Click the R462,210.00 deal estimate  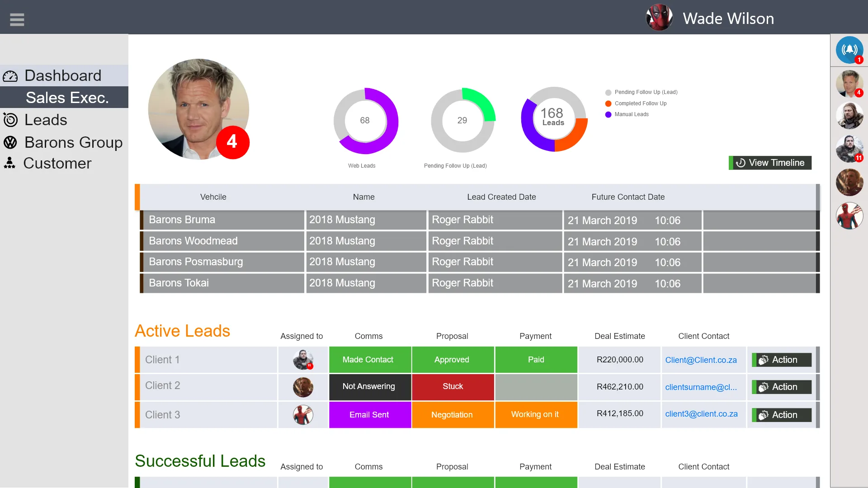[x=620, y=387]
